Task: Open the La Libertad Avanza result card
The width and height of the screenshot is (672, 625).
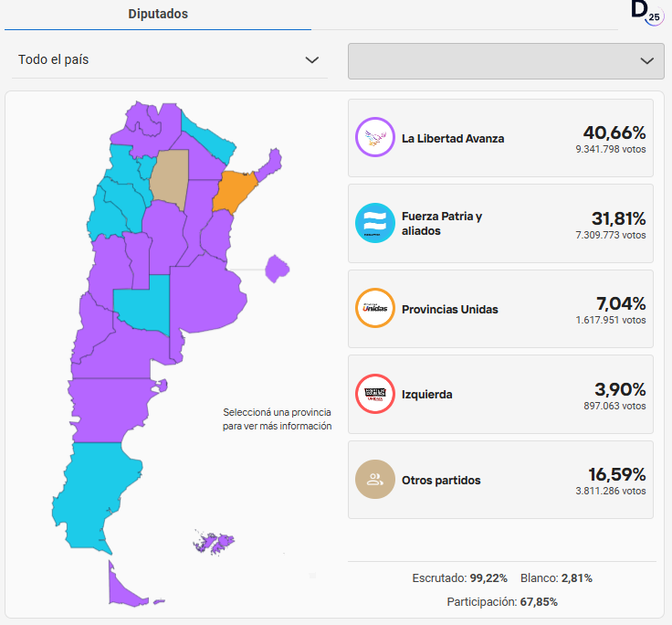Action: [x=500, y=138]
